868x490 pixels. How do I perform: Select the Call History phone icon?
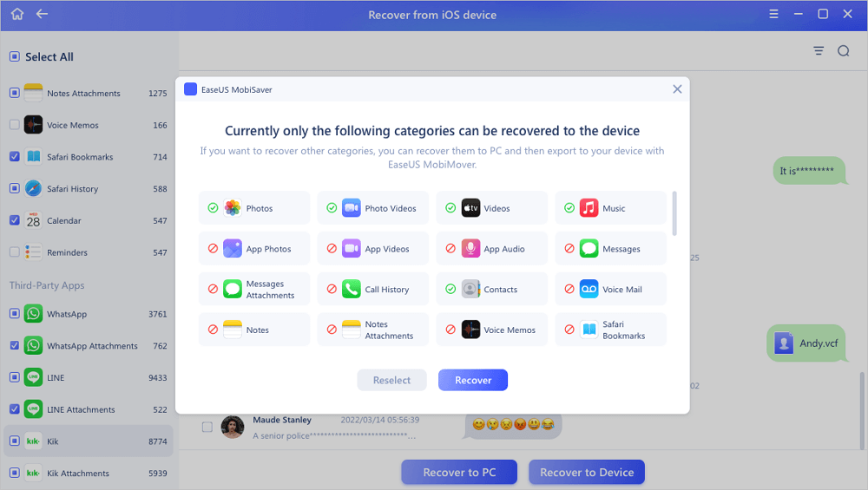(x=351, y=289)
